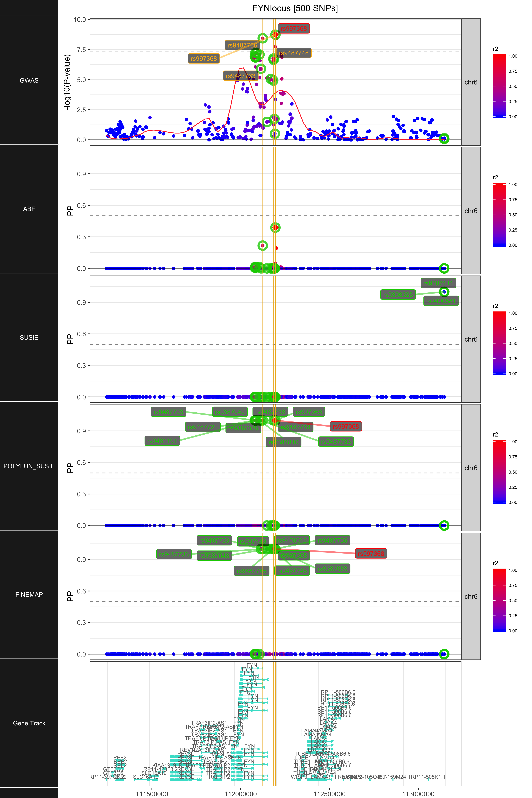This screenshot has width=532, height=798.
Task: Click rs9487756 label in FINEMAP panel
Action: (332, 541)
